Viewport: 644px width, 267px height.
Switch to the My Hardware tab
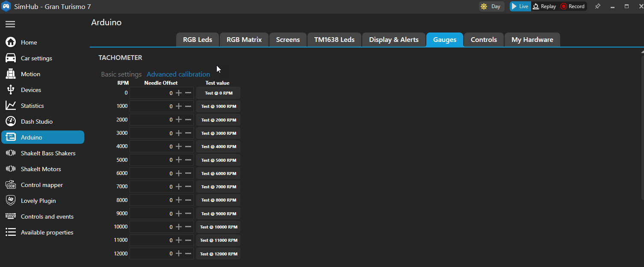[532, 39]
